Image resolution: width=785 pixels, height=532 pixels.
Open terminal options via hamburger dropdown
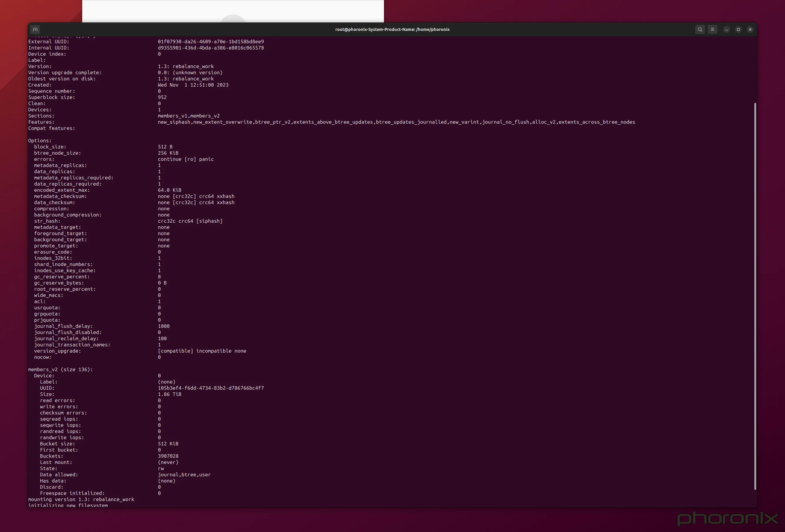713,29
